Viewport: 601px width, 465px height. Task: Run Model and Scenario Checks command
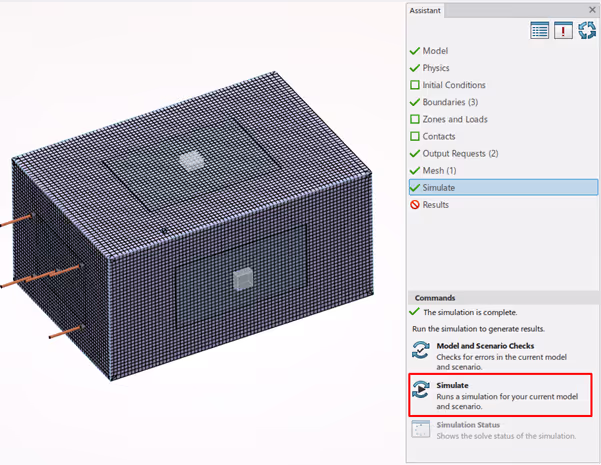tap(500, 356)
